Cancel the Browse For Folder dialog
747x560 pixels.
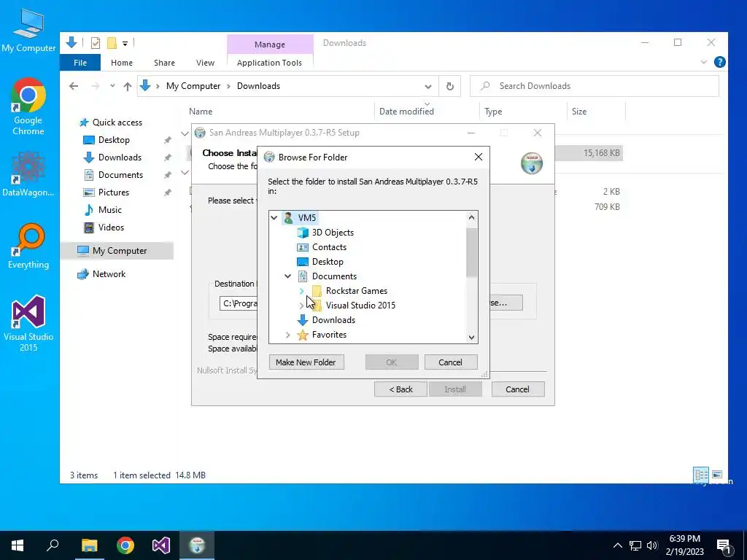(x=450, y=362)
